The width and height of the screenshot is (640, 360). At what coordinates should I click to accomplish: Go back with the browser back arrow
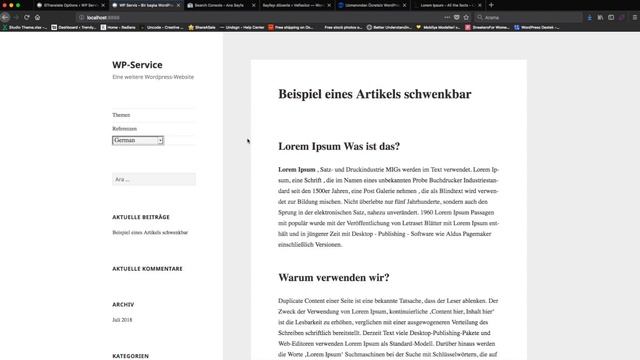(x=5, y=18)
